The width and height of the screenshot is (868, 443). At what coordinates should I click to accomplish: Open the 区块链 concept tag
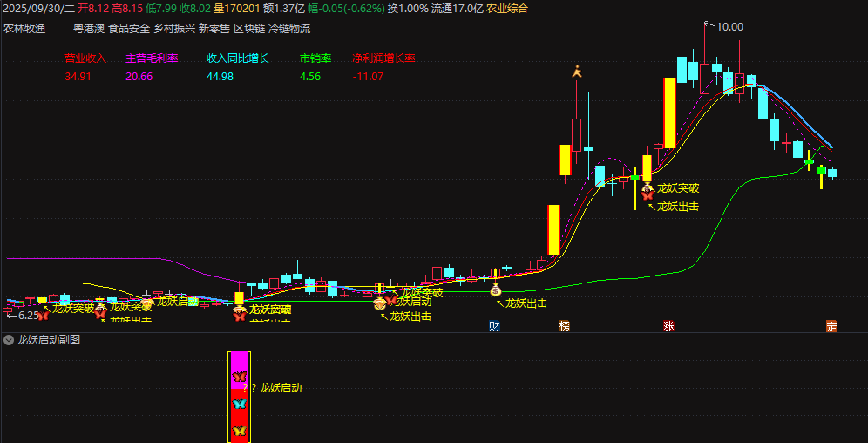tap(249, 29)
